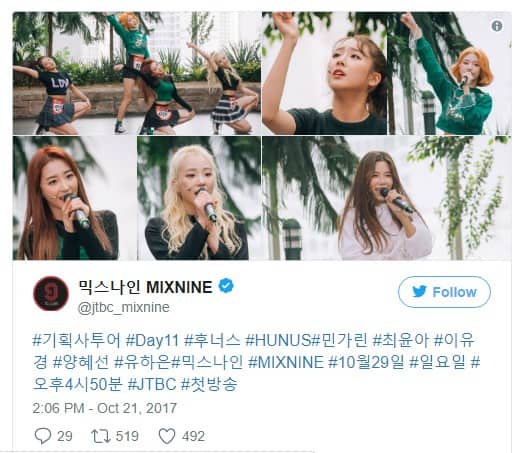Click the retweet arrows icon
527x453 pixels.
click(100, 436)
